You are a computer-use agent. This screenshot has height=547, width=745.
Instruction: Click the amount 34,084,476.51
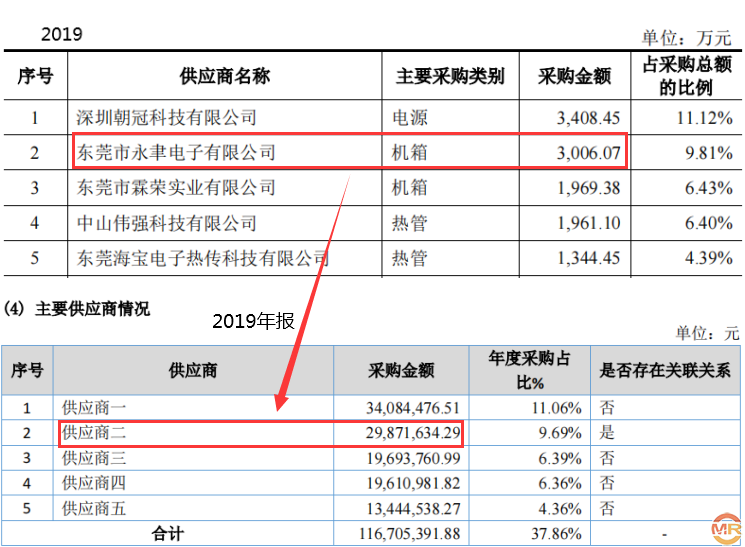413,408
